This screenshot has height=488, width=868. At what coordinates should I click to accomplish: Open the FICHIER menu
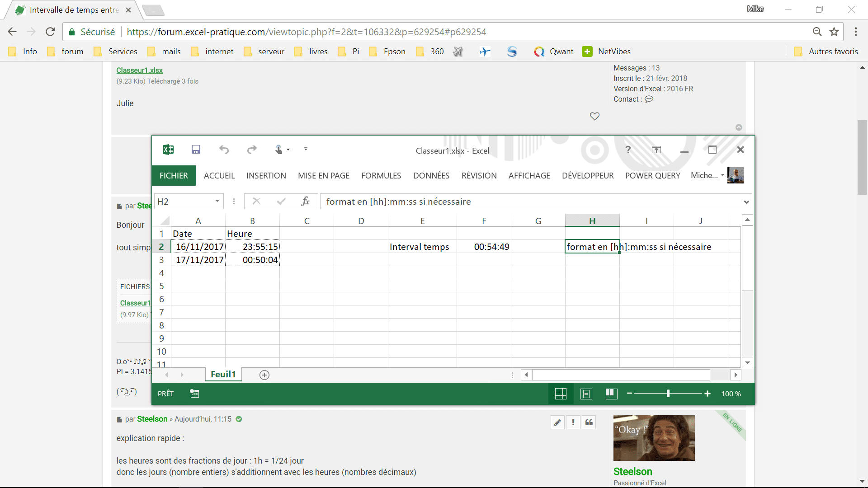[x=174, y=176]
